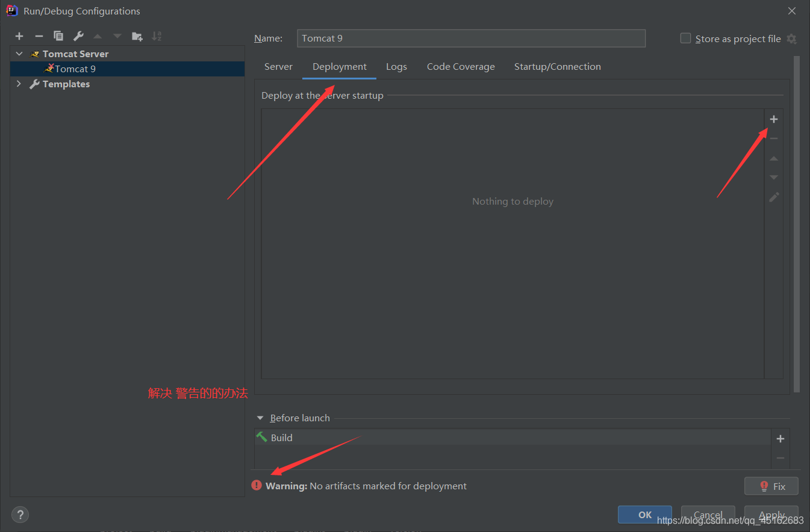Click the Fix warning button
This screenshot has width=810, height=532.
pos(771,486)
